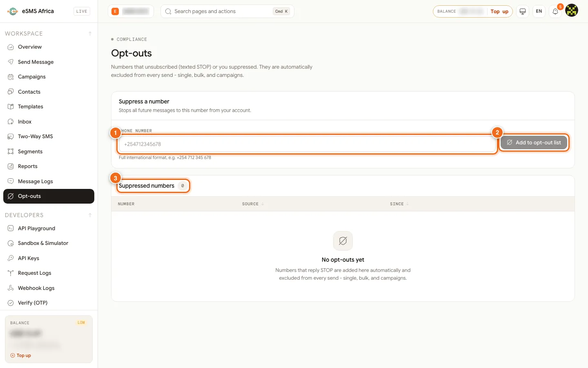Click the Sandbox & Simulator icon
The width and height of the screenshot is (588, 368).
point(11,243)
